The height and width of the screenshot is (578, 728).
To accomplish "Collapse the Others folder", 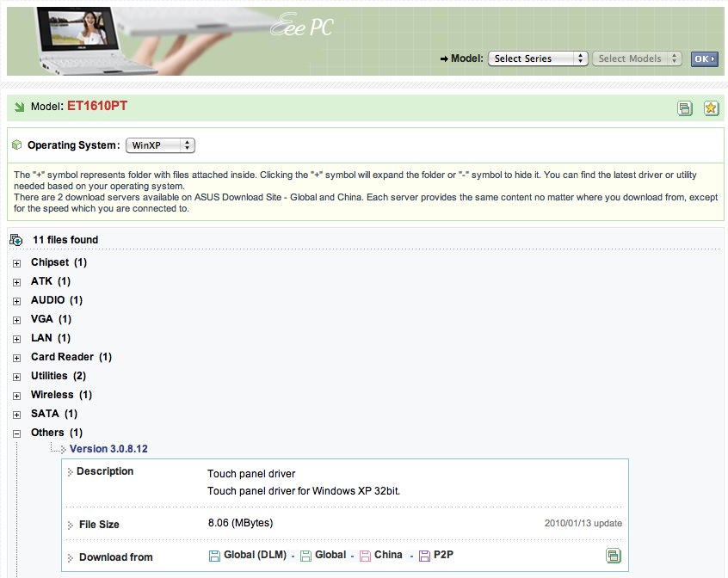I will (16, 433).
